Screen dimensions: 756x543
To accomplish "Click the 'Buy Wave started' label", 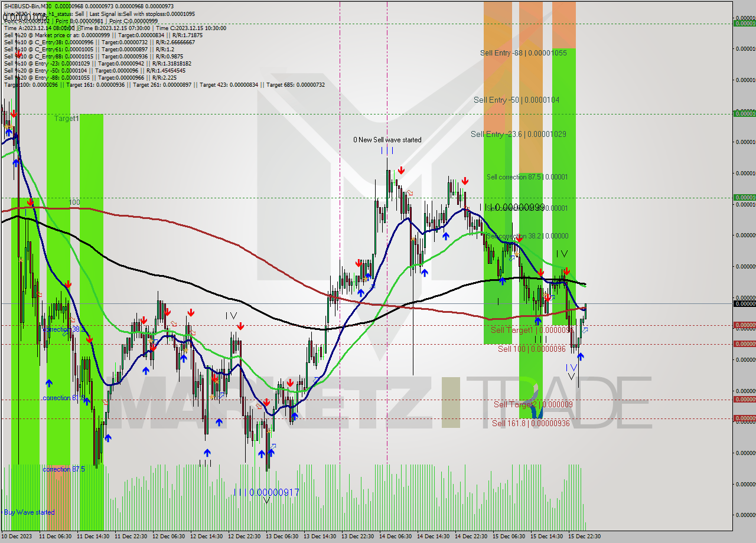I will [x=30, y=512].
